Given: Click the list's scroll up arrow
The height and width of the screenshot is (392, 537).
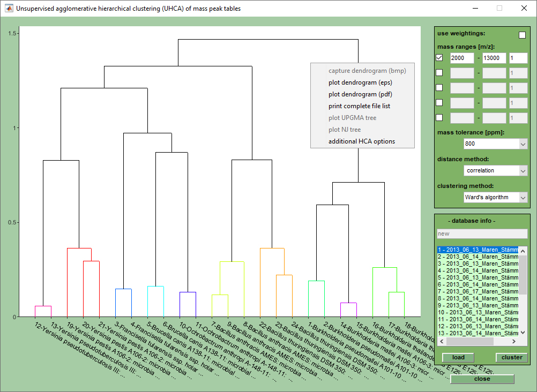Looking at the screenshot, I should click(523, 250).
